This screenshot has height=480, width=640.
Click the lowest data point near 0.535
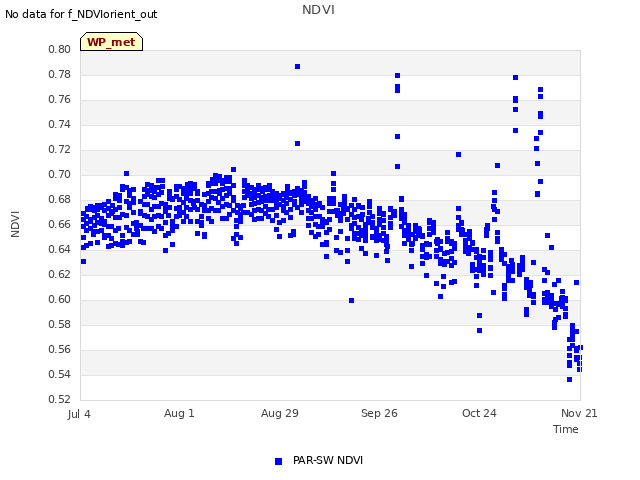pyautogui.click(x=569, y=380)
